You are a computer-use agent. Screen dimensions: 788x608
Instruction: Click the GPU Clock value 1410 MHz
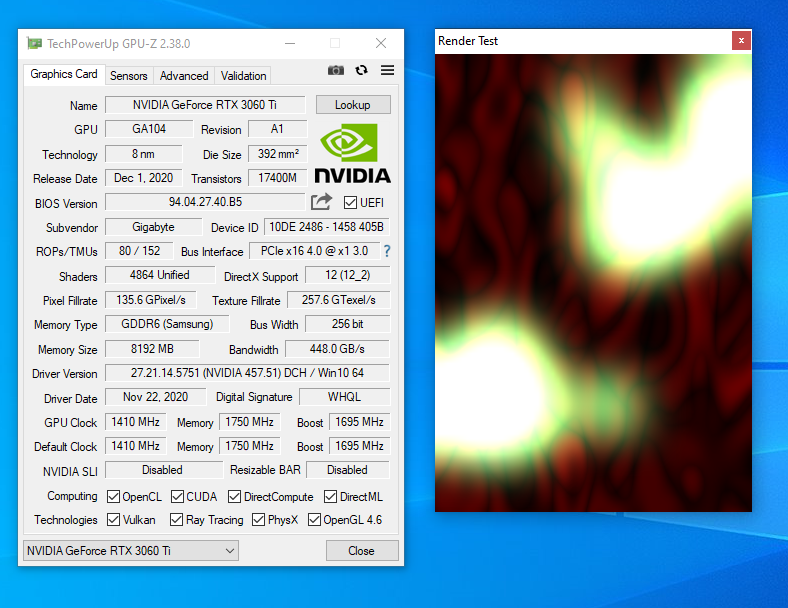pos(135,422)
